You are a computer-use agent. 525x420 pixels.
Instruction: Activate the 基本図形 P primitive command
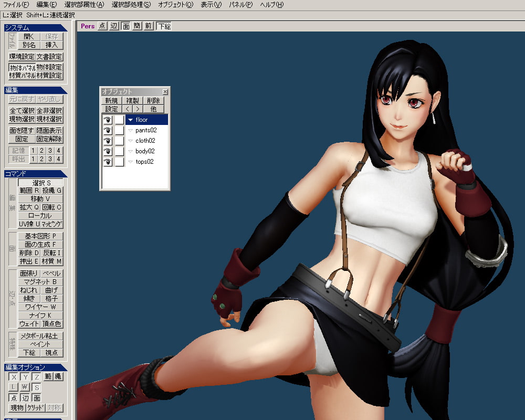pos(40,236)
